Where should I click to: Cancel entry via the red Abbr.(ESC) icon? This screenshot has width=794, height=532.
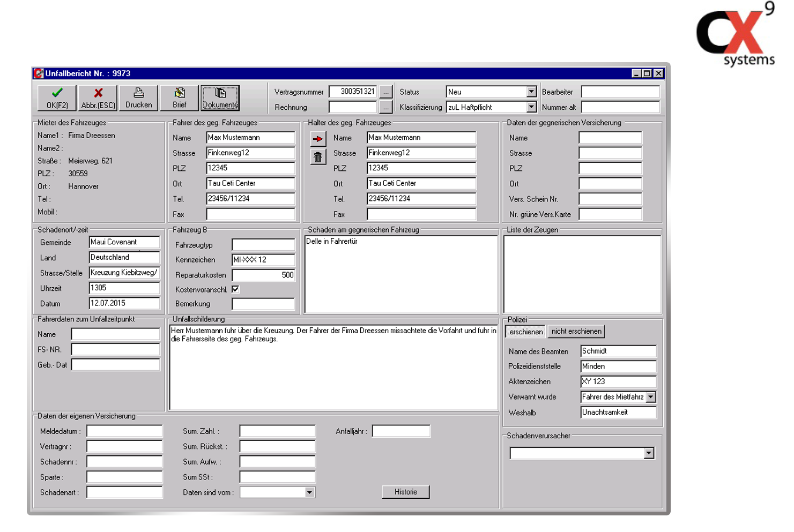97,98
